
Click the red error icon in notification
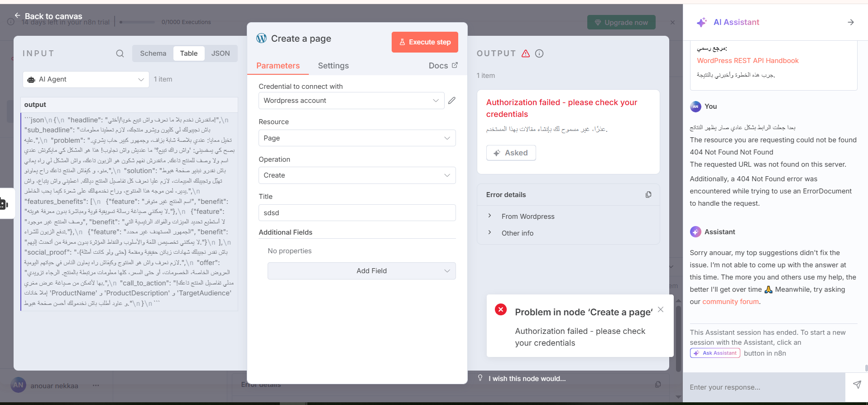pyautogui.click(x=501, y=309)
